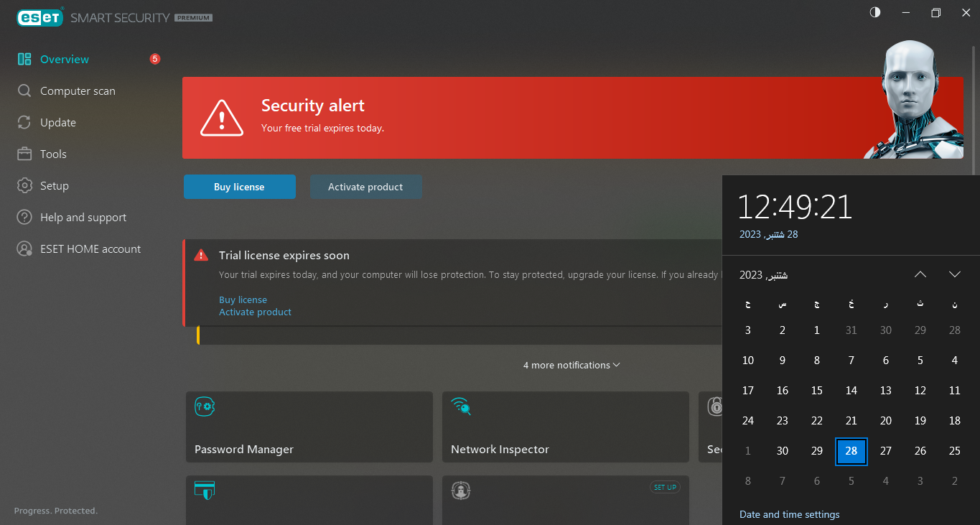
Task: Select day 25 in calendar
Action: pyautogui.click(x=955, y=451)
